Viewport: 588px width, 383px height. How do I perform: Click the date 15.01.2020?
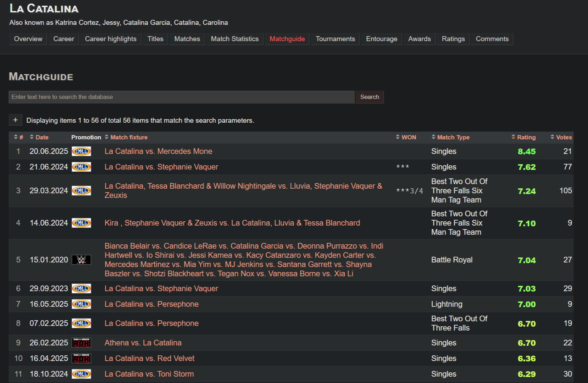(x=49, y=260)
